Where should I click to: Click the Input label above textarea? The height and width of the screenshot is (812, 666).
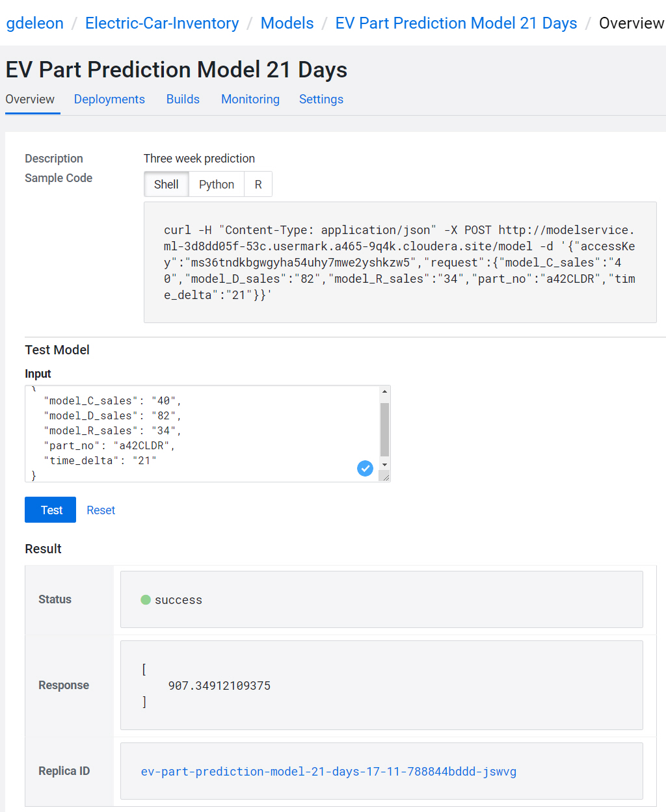click(38, 374)
